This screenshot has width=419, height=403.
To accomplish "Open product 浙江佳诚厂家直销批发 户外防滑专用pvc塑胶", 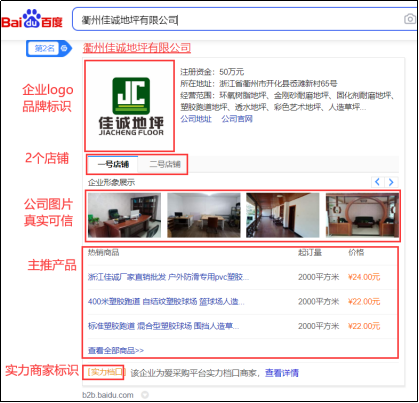I will tap(168, 277).
